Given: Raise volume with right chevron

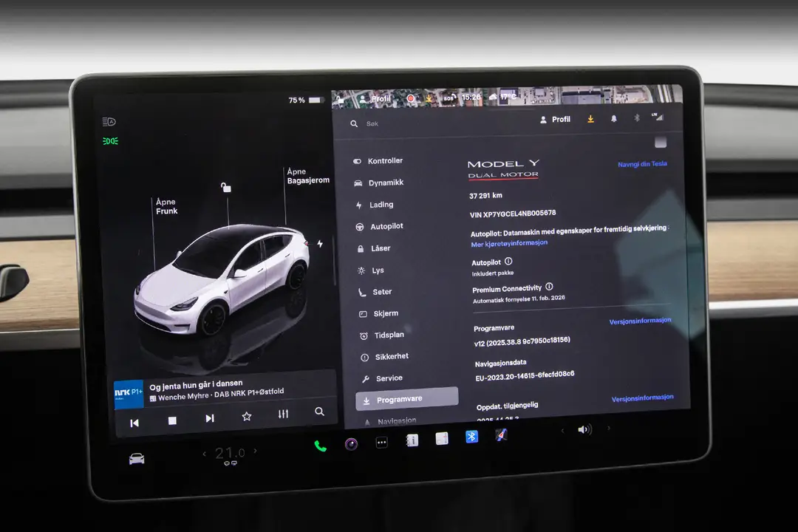Looking at the screenshot, I should 609,428.
